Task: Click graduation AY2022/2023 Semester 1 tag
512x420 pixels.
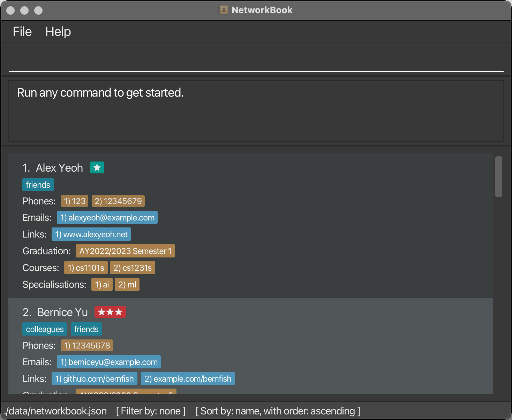Action: pos(125,251)
